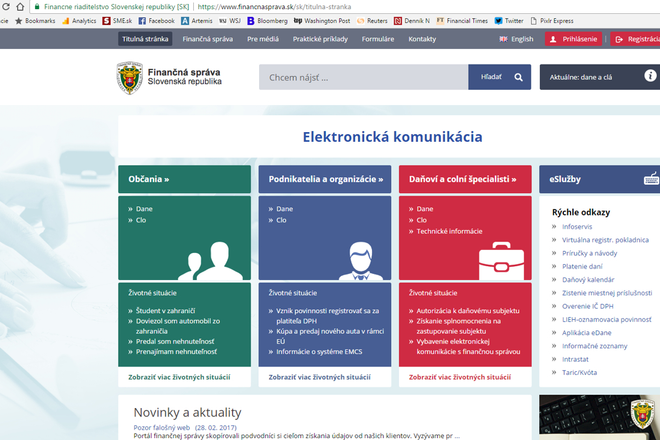Open the Denník N bookmark
Image resolution: width=660 pixels, height=440 pixels.
pyautogui.click(x=412, y=21)
